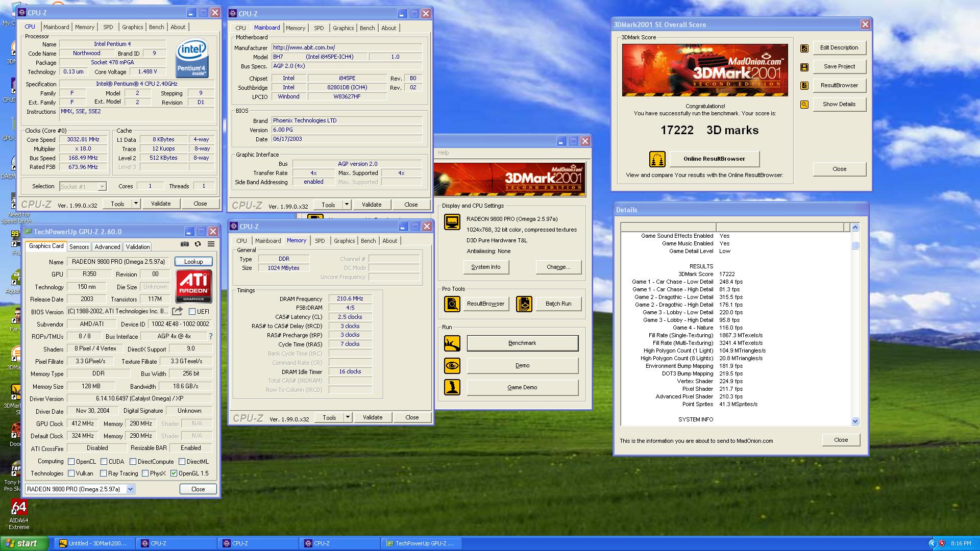The height and width of the screenshot is (551, 980).
Task: Uncheck the OpenGL 1.5 checkbox
Action: 174,473
